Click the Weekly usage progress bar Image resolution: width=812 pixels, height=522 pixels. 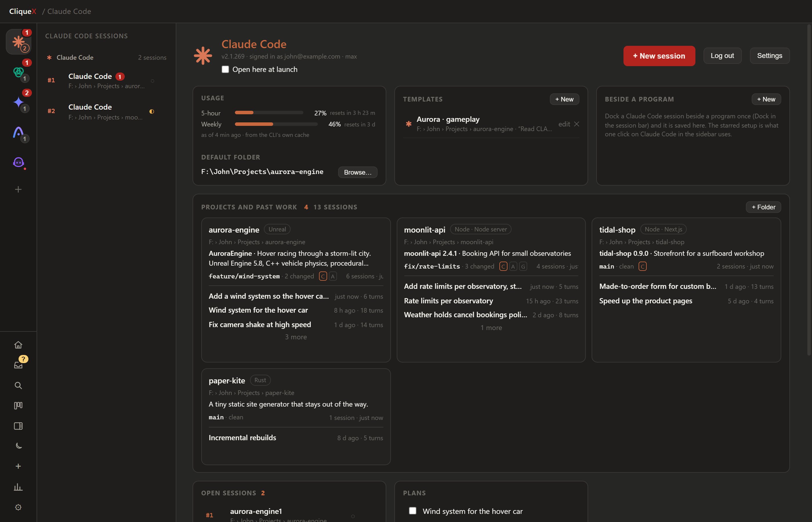pos(276,124)
